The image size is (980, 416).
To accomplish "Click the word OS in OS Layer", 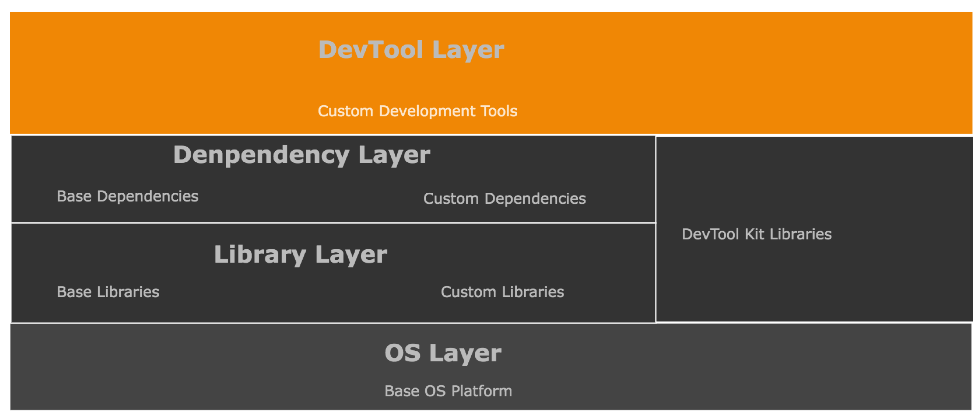I will coord(402,353).
